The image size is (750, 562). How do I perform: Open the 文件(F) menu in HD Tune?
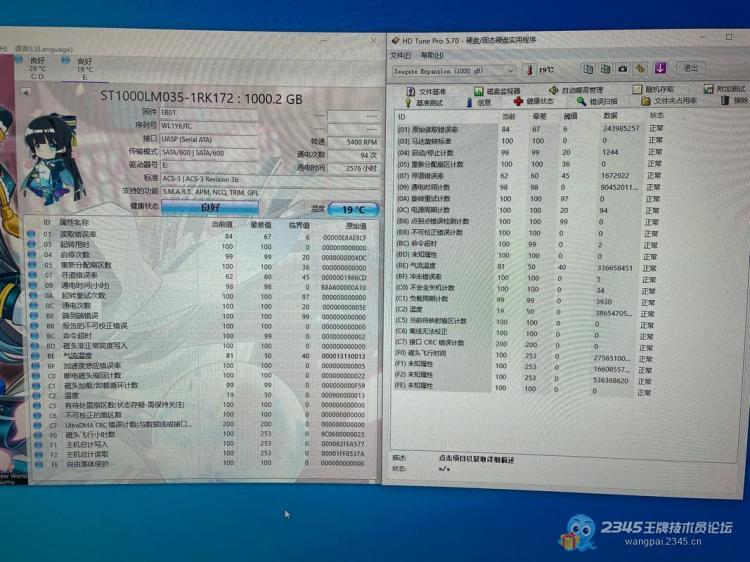coord(400,55)
